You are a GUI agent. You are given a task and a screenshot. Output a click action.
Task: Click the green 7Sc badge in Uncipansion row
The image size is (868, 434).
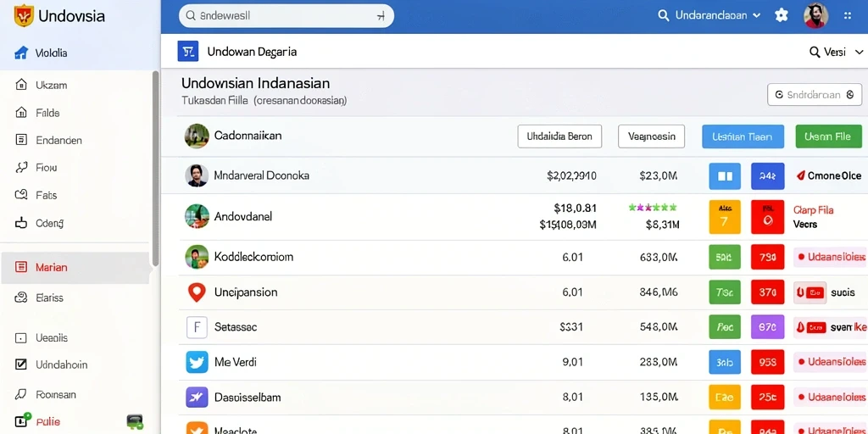coord(725,292)
